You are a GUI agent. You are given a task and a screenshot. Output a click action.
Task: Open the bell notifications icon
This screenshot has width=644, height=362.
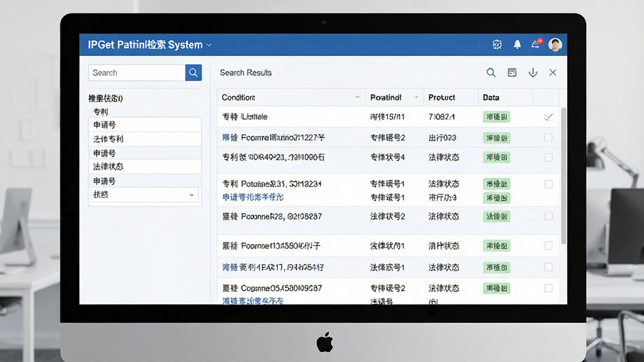[x=517, y=45]
